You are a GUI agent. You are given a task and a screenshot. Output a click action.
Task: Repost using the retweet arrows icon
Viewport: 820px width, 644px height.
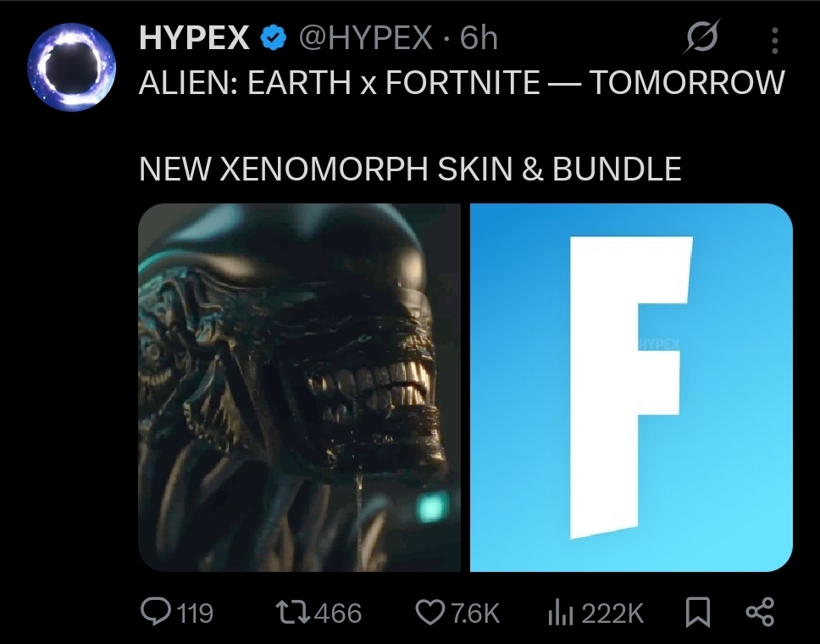[x=295, y=612]
